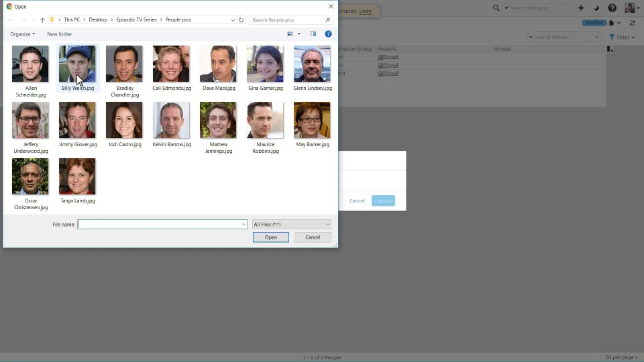Click People pics breadcrumb segment
The width and height of the screenshot is (644, 362).
coord(178,19)
